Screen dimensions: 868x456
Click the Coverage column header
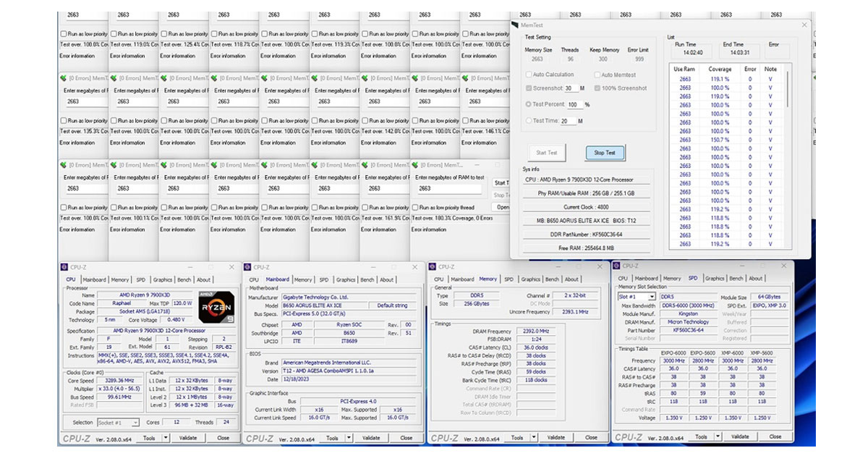[x=720, y=69]
